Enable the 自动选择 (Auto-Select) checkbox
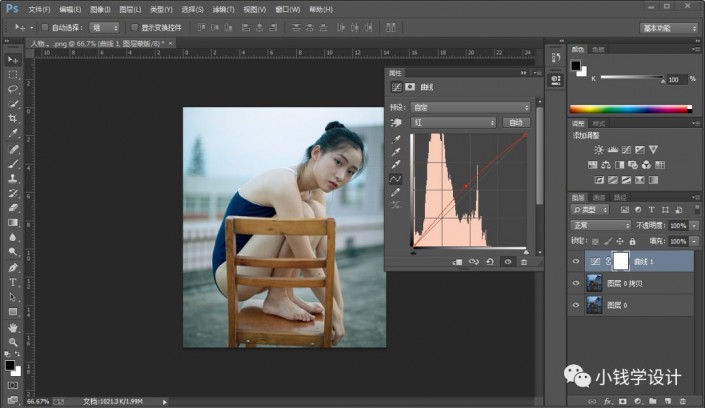The image size is (705, 408). point(45,27)
